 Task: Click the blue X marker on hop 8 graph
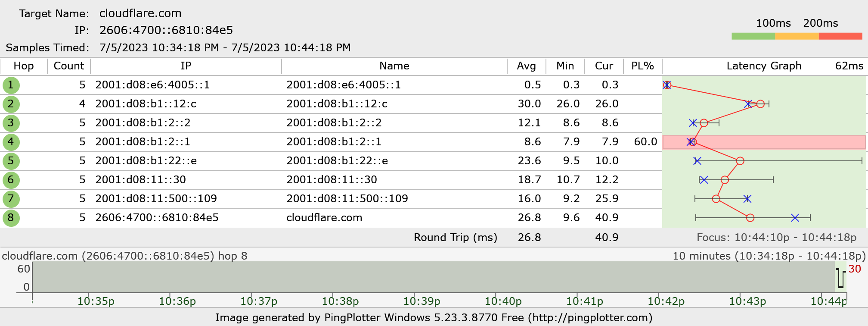795,218
